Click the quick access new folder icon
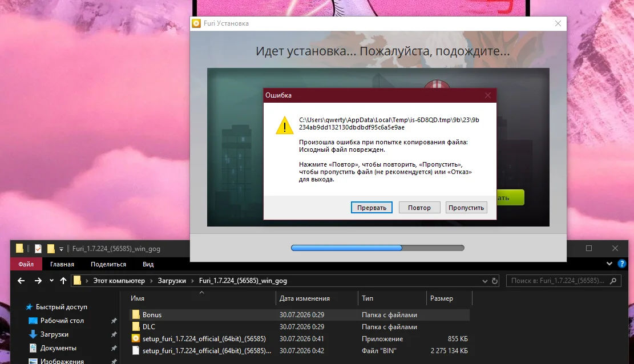The image size is (634, 364). point(51,248)
